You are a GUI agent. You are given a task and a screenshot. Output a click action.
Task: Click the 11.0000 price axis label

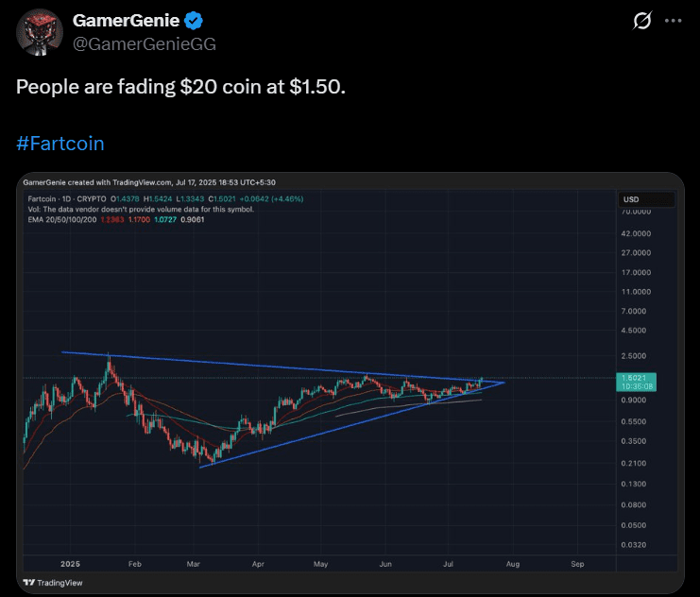pos(636,292)
